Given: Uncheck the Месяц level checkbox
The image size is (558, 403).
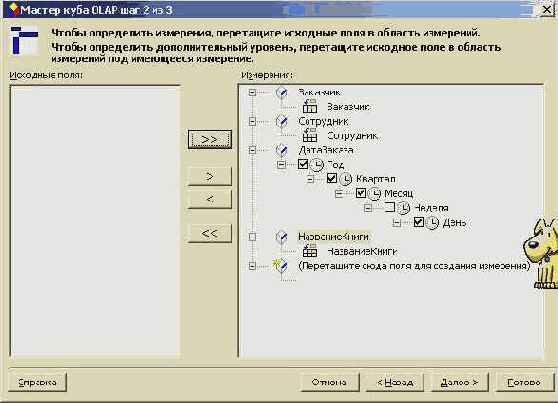Looking at the screenshot, I should tap(360, 193).
